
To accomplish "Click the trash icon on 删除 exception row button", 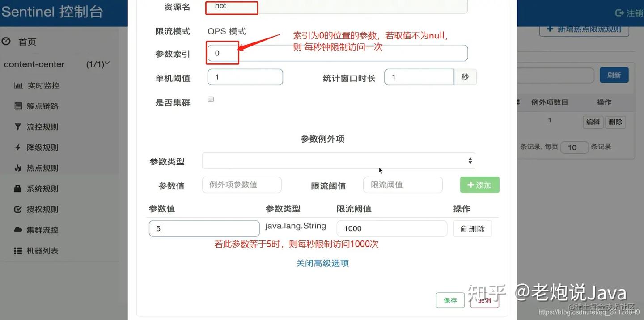I will [464, 228].
